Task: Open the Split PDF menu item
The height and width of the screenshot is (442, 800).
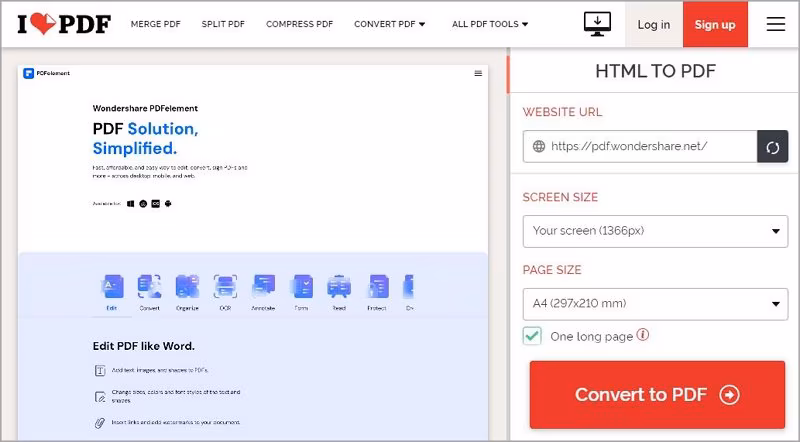Action: pos(223,24)
